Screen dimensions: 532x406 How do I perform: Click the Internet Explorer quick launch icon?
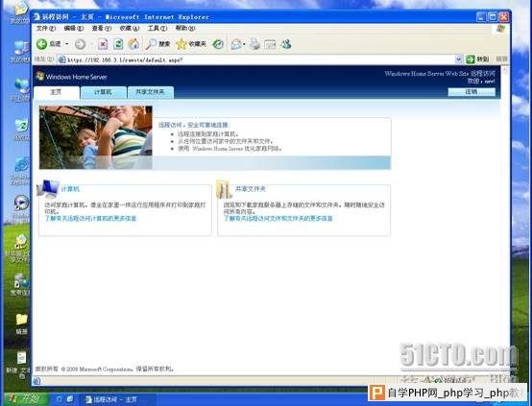pos(59,399)
